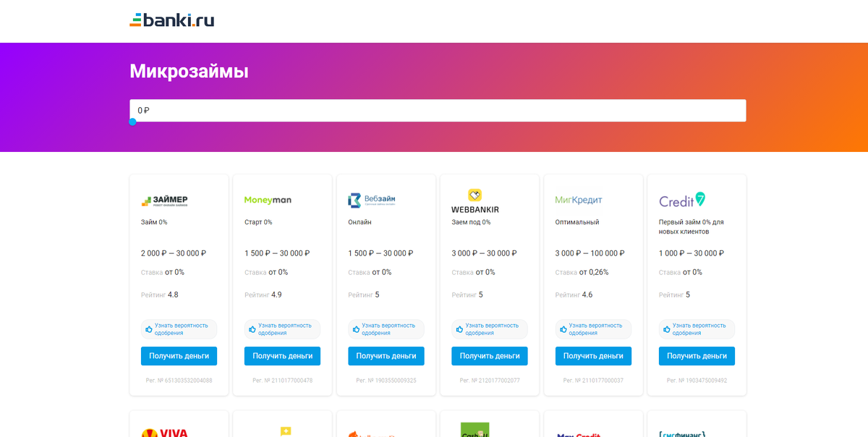868x437 pixels.
Task: Click the 'Онлайн' product name
Action: pos(359,222)
